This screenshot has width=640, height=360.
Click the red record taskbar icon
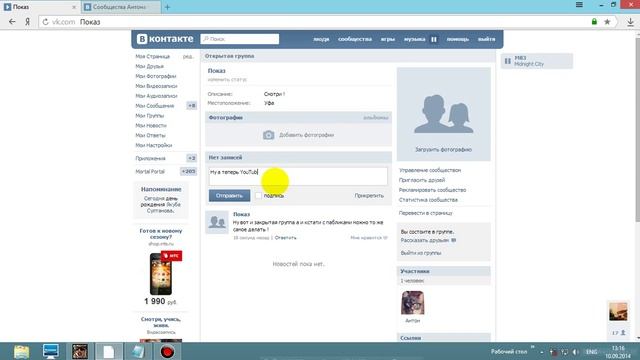tap(167, 351)
